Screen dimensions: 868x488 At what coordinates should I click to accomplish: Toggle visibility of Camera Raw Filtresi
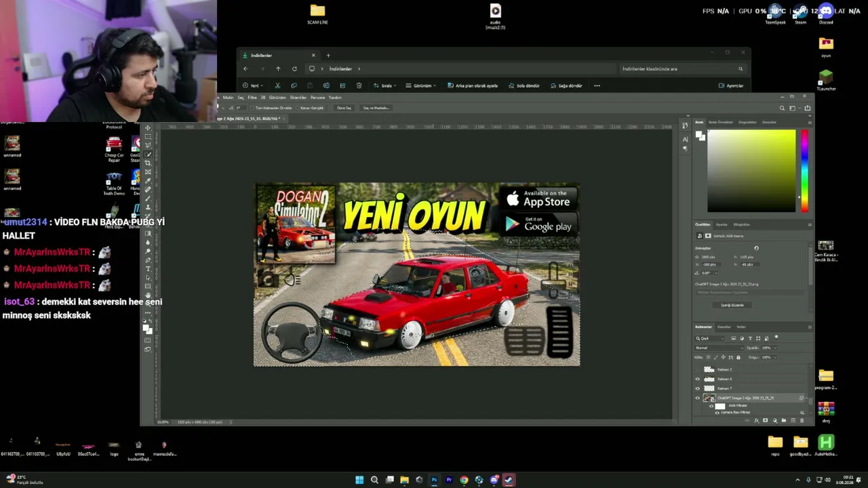pyautogui.click(x=717, y=412)
